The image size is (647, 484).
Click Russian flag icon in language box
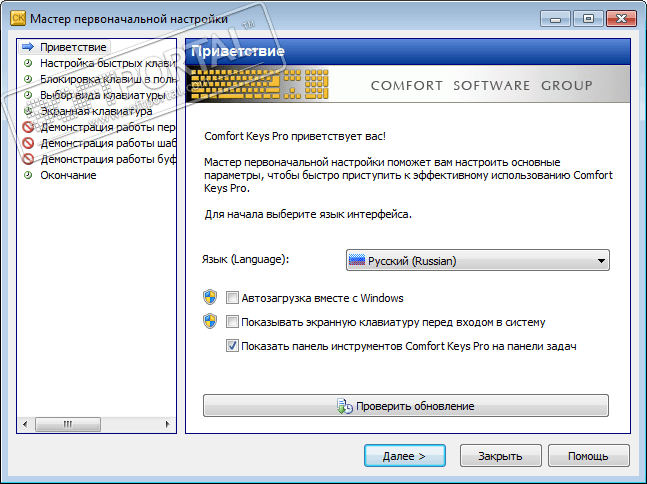coord(357,260)
